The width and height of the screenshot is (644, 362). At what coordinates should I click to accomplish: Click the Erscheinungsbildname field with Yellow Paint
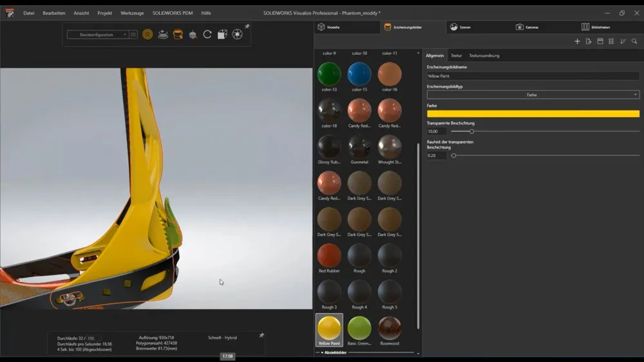(533, 76)
